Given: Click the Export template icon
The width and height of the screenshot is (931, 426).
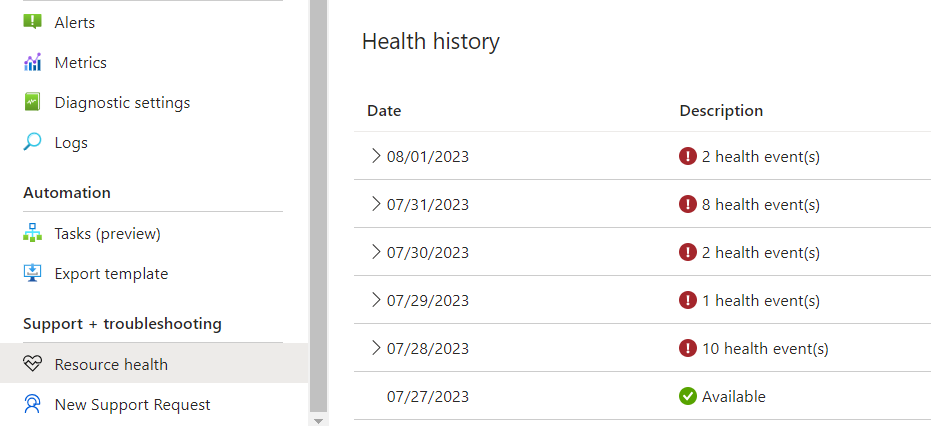Looking at the screenshot, I should (32, 273).
